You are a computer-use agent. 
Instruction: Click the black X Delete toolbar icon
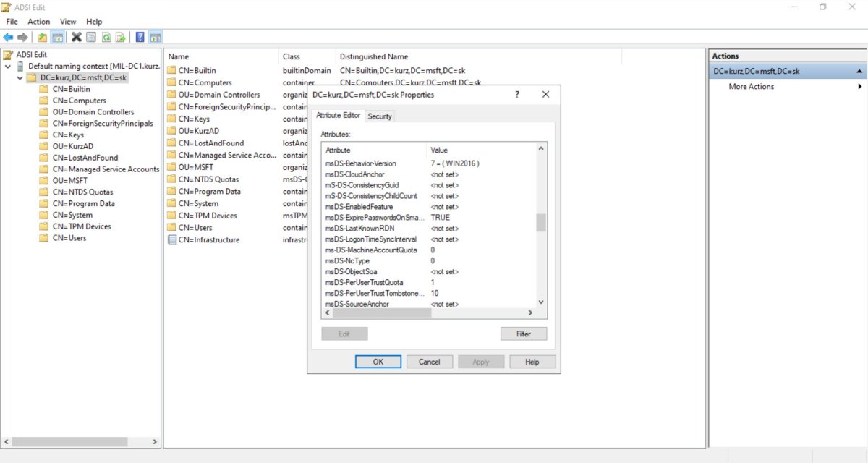pyautogui.click(x=76, y=37)
